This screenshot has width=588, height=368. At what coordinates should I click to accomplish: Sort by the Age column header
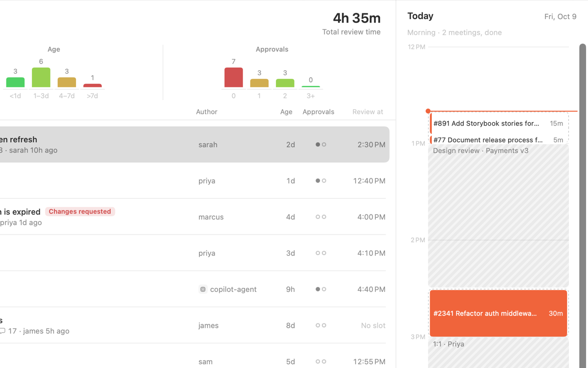click(x=286, y=112)
